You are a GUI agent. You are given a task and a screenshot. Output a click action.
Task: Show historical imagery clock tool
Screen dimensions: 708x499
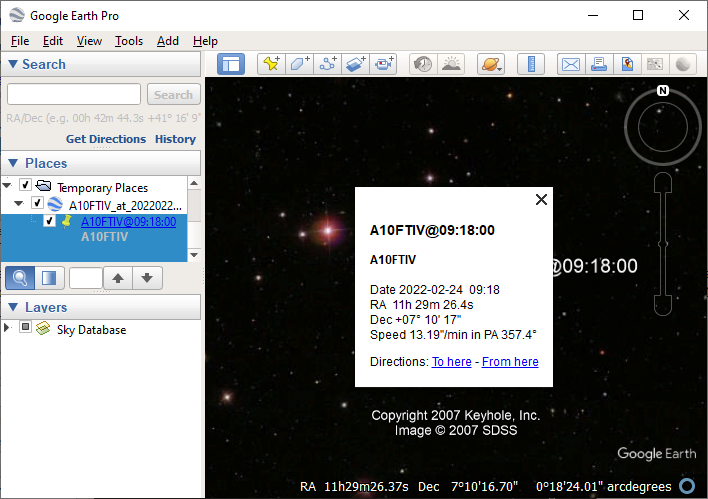[423, 64]
